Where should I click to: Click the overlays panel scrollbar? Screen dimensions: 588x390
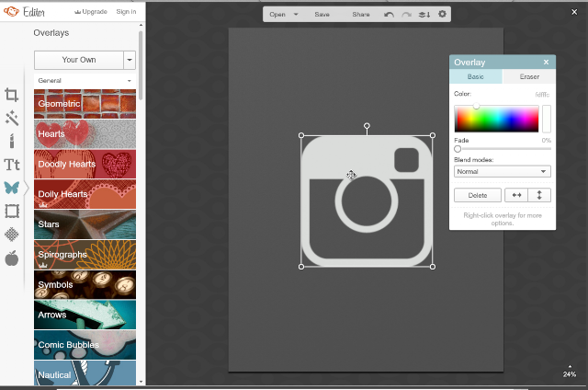pyautogui.click(x=141, y=65)
